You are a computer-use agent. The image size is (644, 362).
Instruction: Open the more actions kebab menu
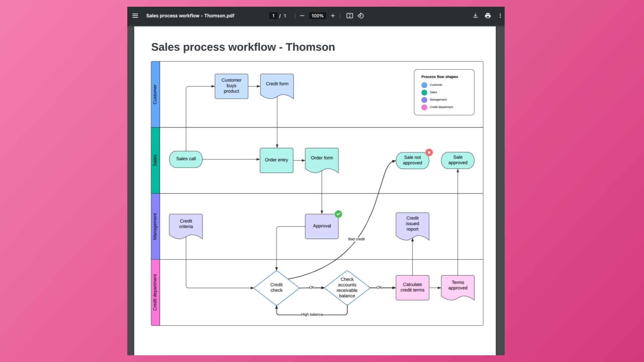[x=500, y=16]
